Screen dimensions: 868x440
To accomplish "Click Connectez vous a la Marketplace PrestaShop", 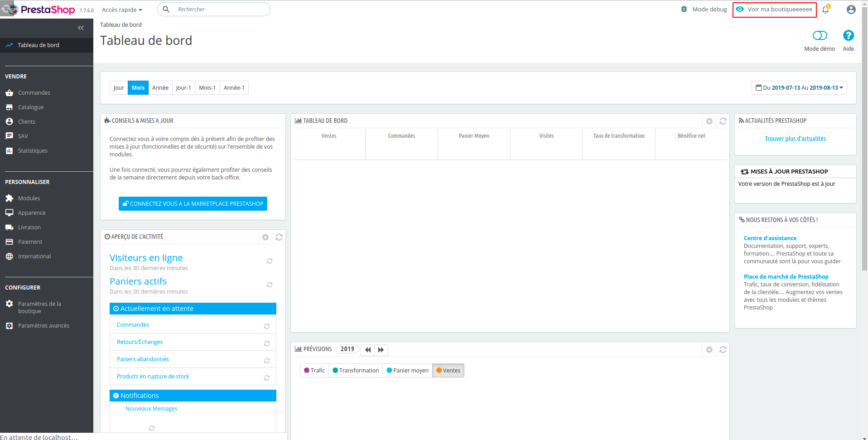I will 193,203.
